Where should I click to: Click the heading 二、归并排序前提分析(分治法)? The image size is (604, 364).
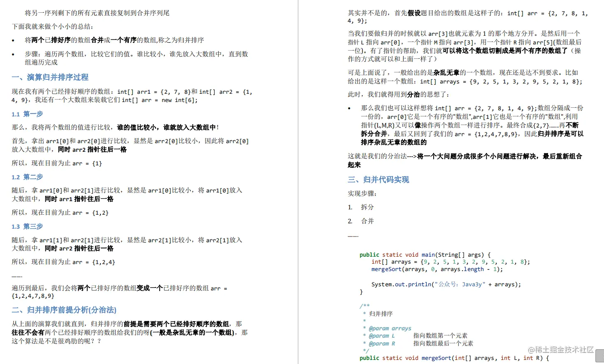64,310
